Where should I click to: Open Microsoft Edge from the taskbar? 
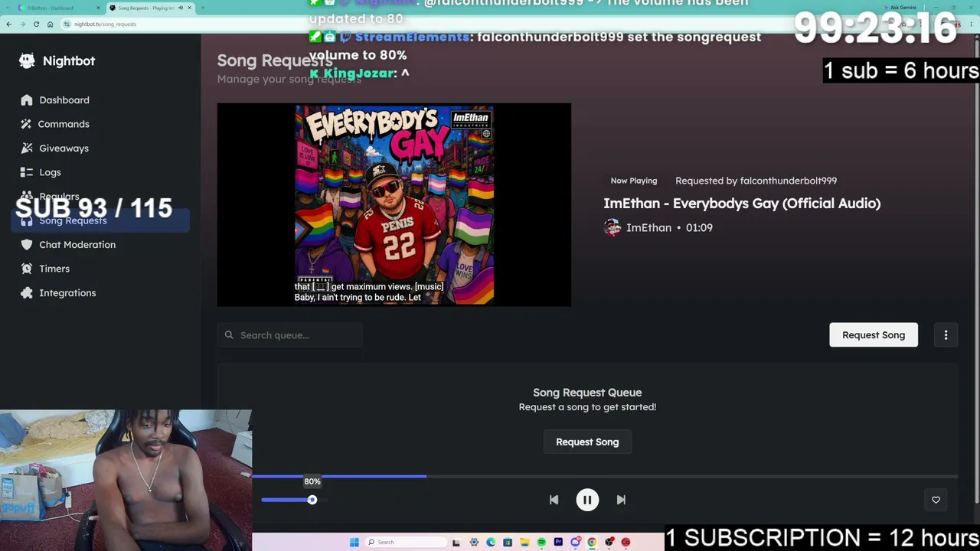[x=491, y=543]
